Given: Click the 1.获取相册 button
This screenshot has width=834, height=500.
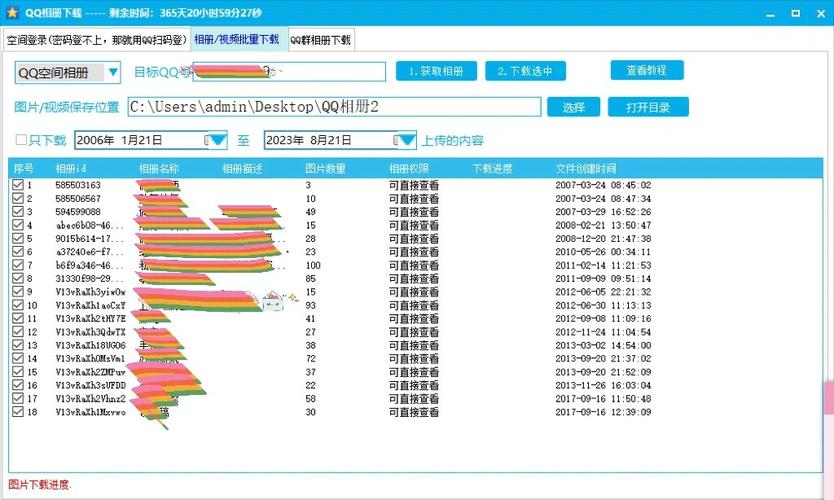Looking at the screenshot, I should (436, 71).
